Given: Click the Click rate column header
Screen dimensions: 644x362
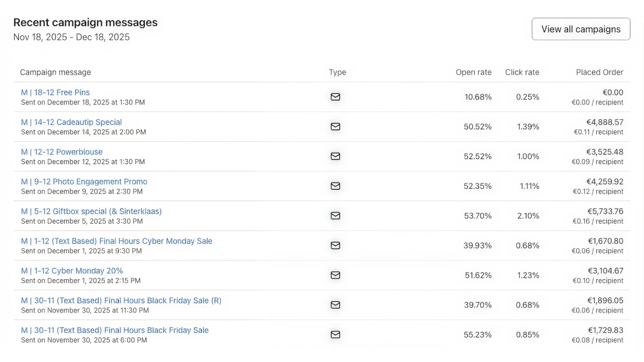Looking at the screenshot, I should point(522,72).
